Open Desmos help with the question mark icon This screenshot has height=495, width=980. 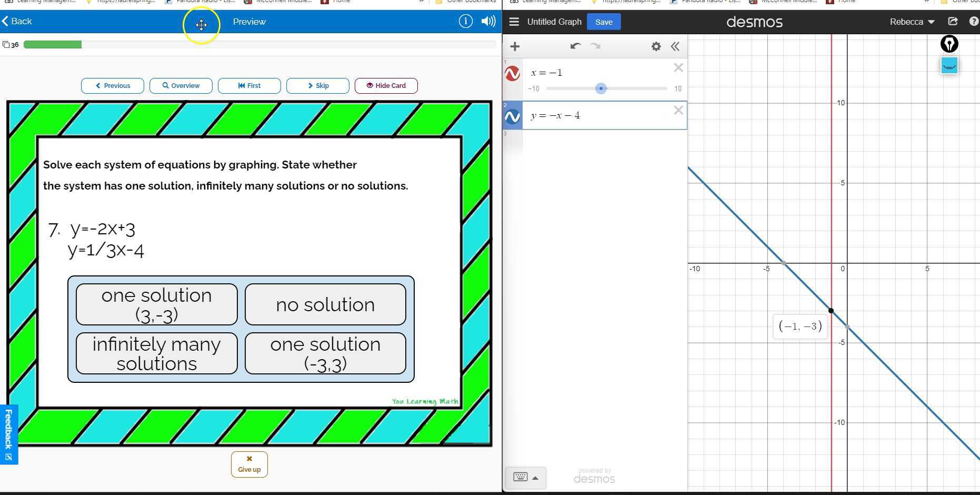point(973,22)
